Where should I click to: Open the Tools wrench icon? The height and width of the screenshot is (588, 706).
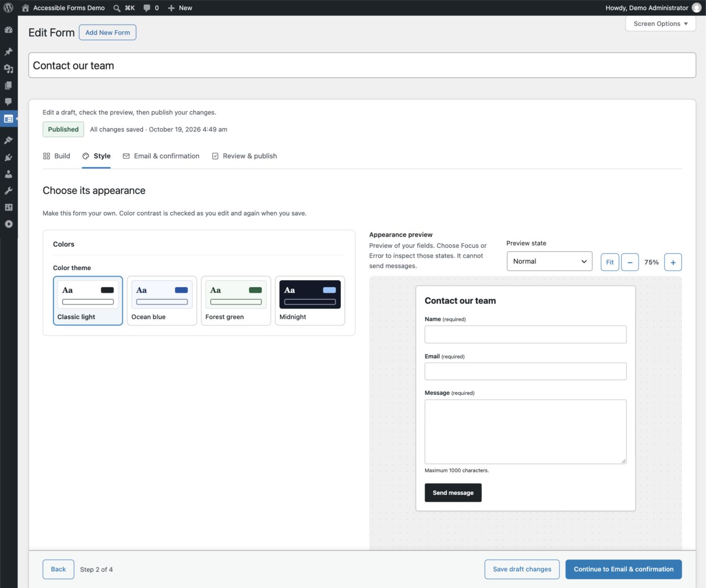pos(8,191)
